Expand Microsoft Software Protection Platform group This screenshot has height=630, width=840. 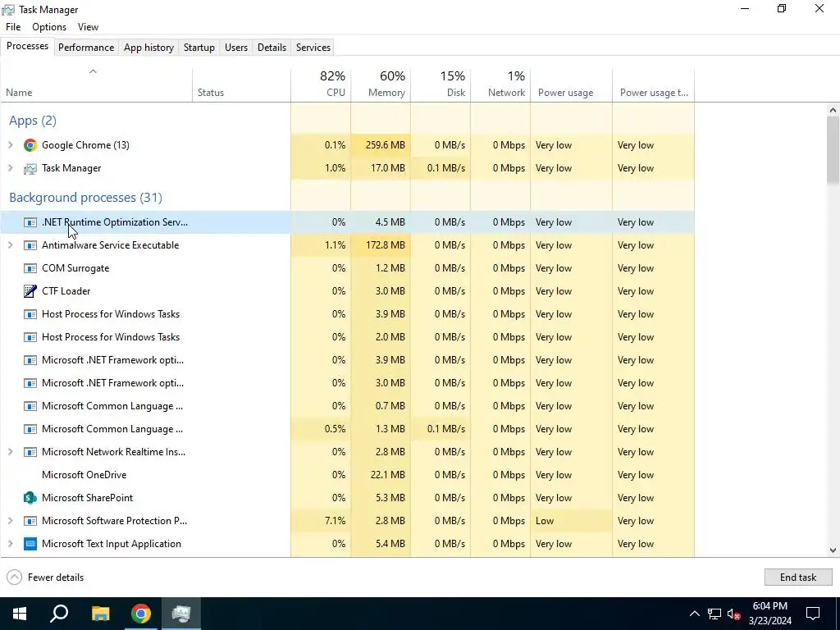(x=10, y=521)
